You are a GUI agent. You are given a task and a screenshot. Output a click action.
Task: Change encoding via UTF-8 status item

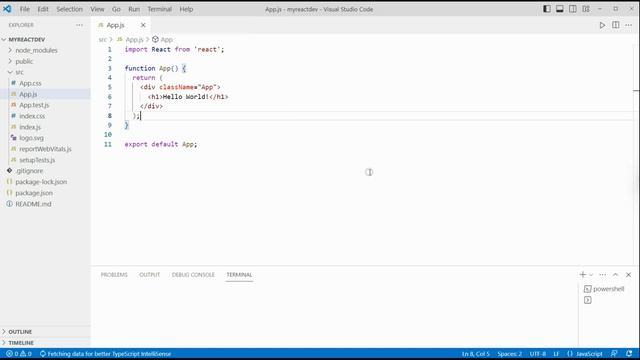(x=538, y=354)
